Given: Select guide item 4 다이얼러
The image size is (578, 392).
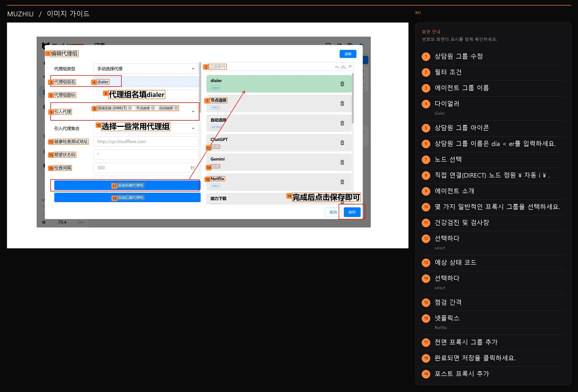Looking at the screenshot, I should coord(493,108).
